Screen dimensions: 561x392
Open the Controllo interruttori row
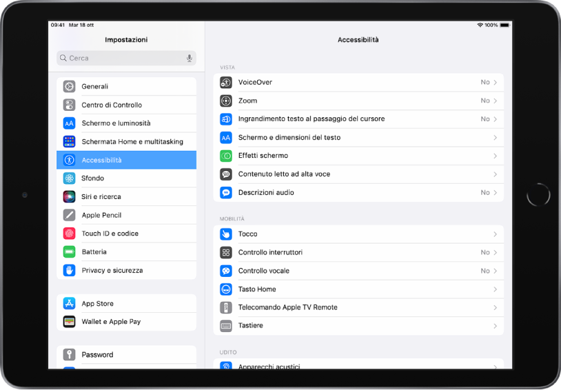358,253
